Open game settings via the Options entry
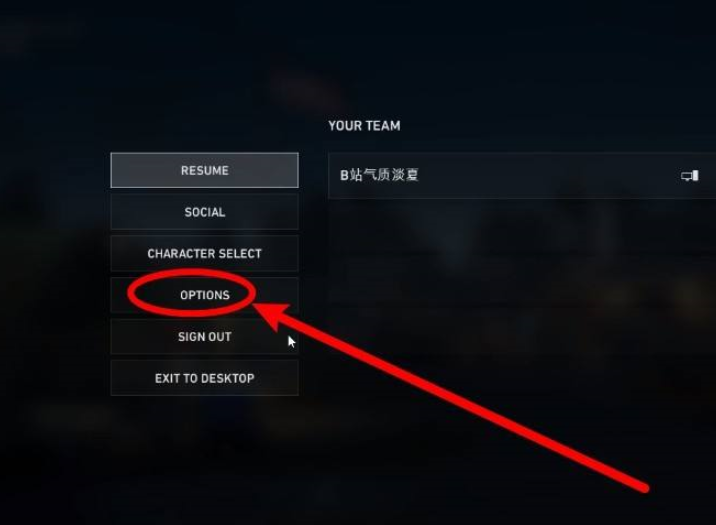The width and height of the screenshot is (716, 525). pos(205,295)
